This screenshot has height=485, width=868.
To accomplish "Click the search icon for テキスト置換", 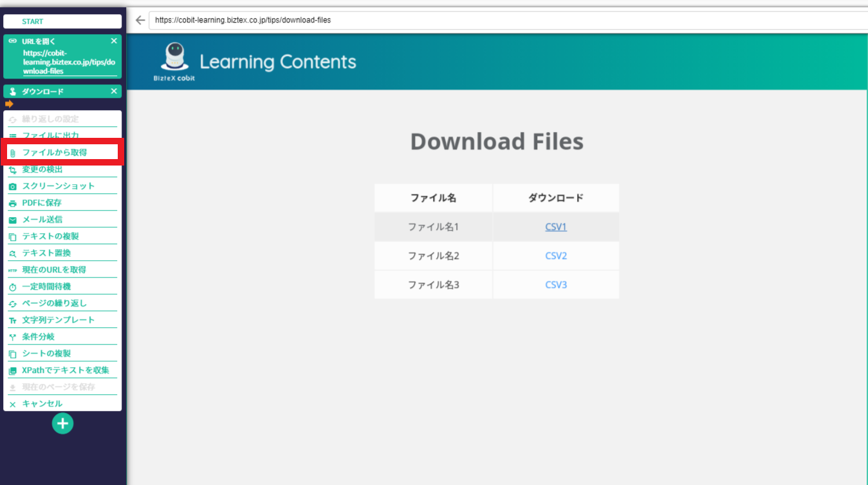I will (13, 254).
